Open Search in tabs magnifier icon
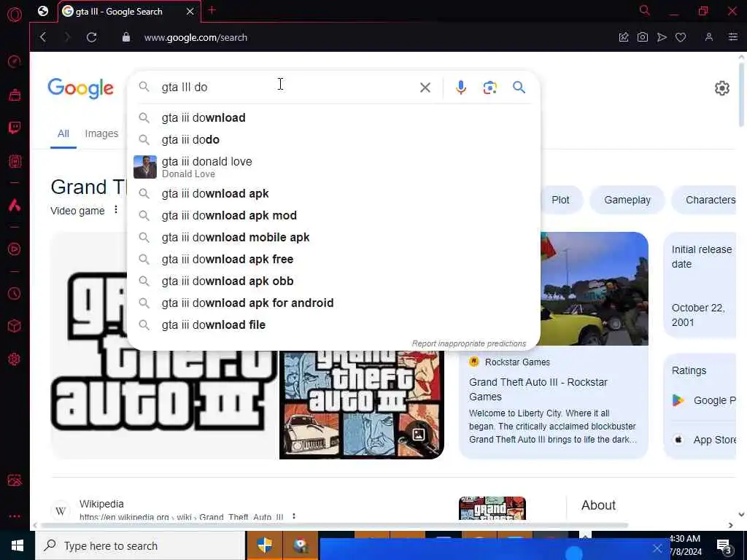This screenshot has width=747, height=560. pos(644,10)
